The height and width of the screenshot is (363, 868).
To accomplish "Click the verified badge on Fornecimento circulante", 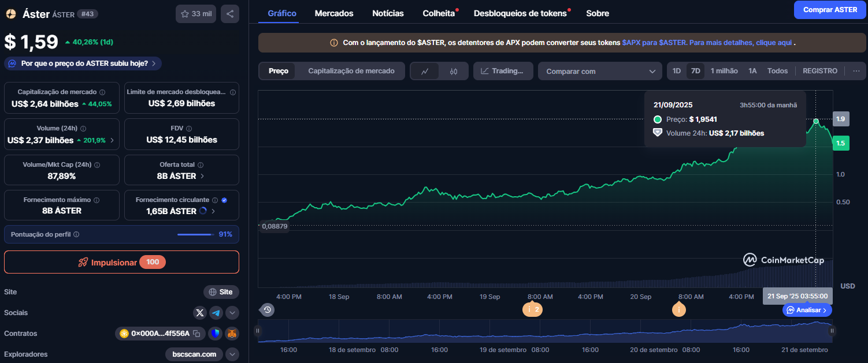I will coord(224,200).
